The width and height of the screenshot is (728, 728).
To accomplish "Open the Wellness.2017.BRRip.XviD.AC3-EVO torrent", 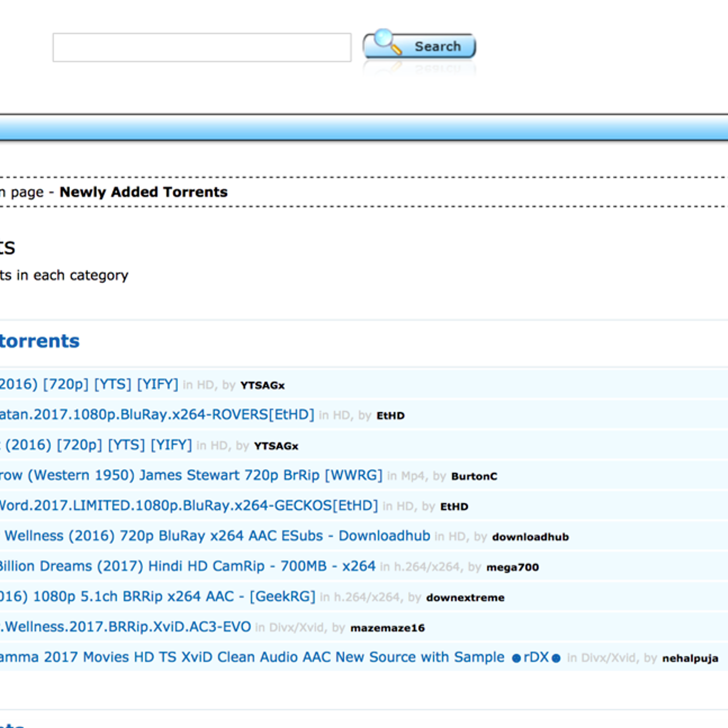I will pyautogui.click(x=126, y=627).
